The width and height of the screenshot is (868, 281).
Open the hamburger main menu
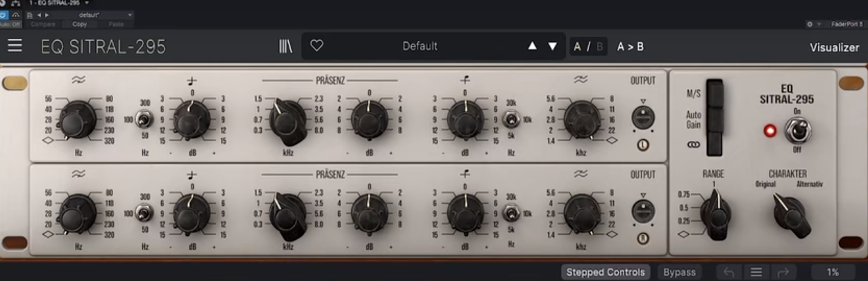tap(15, 46)
